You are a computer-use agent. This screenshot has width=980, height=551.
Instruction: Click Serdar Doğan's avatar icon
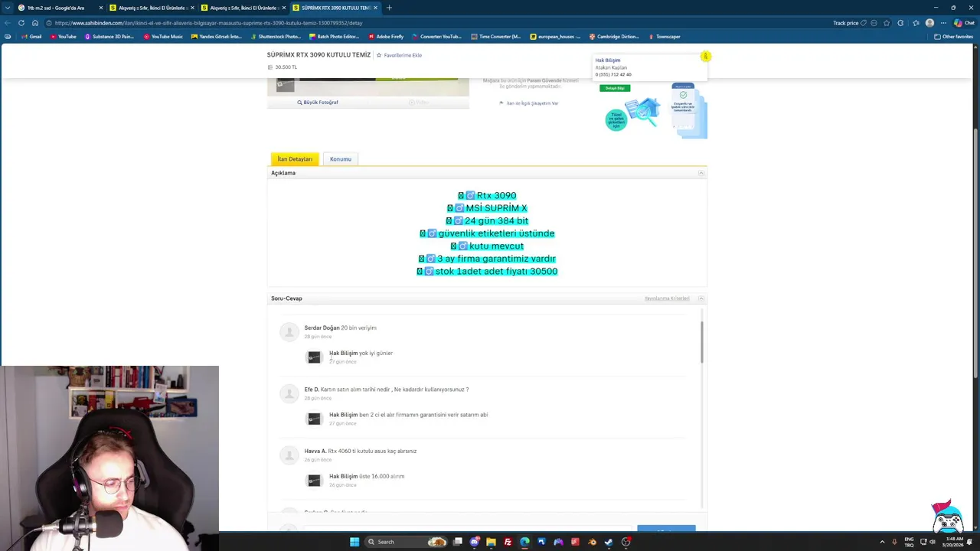[x=289, y=331]
